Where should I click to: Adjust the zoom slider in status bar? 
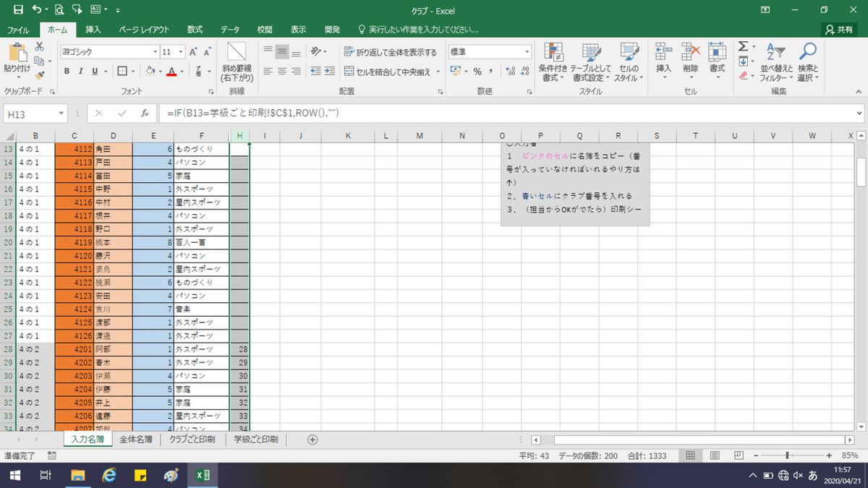coord(787,455)
